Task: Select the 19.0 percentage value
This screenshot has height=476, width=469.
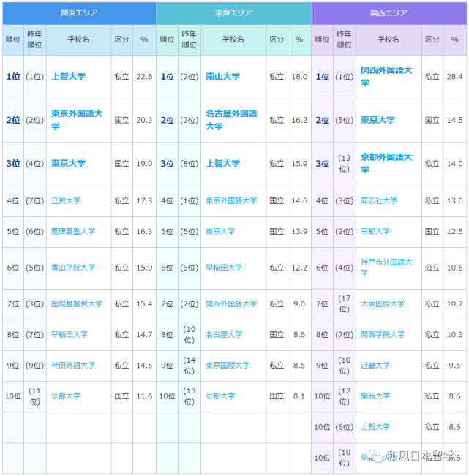Action: [144, 163]
